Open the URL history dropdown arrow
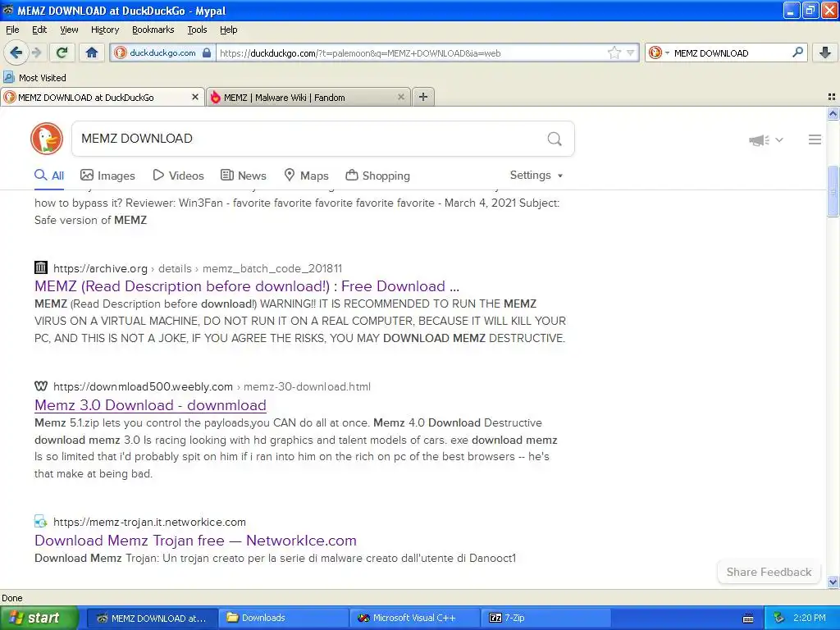Viewport: 840px width, 630px height. tap(631, 52)
